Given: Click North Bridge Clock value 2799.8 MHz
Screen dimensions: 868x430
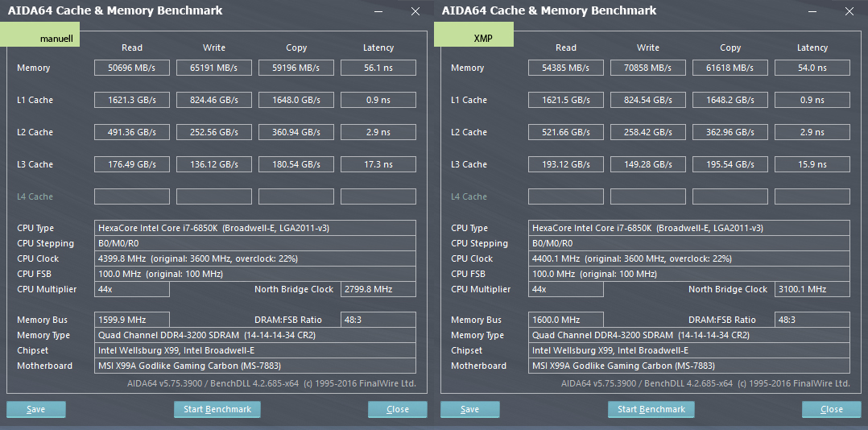Looking at the screenshot, I should [x=378, y=289].
